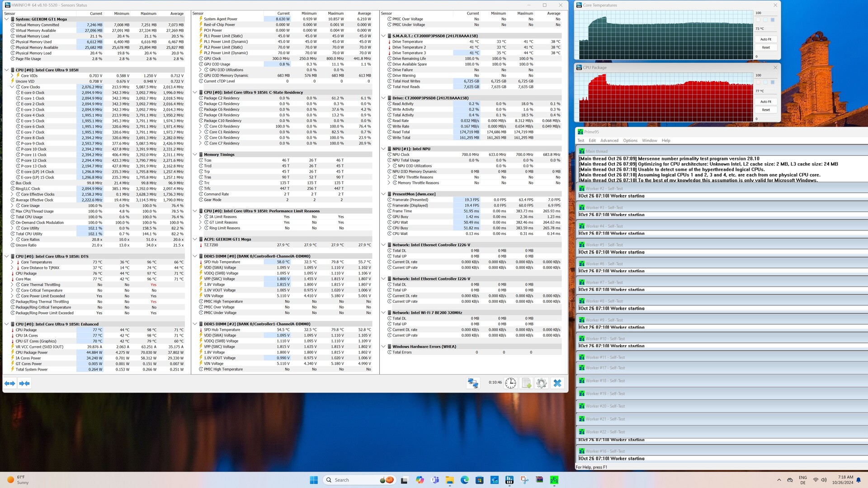Pick the dark blue swatch in CPU Package

pos(773,82)
